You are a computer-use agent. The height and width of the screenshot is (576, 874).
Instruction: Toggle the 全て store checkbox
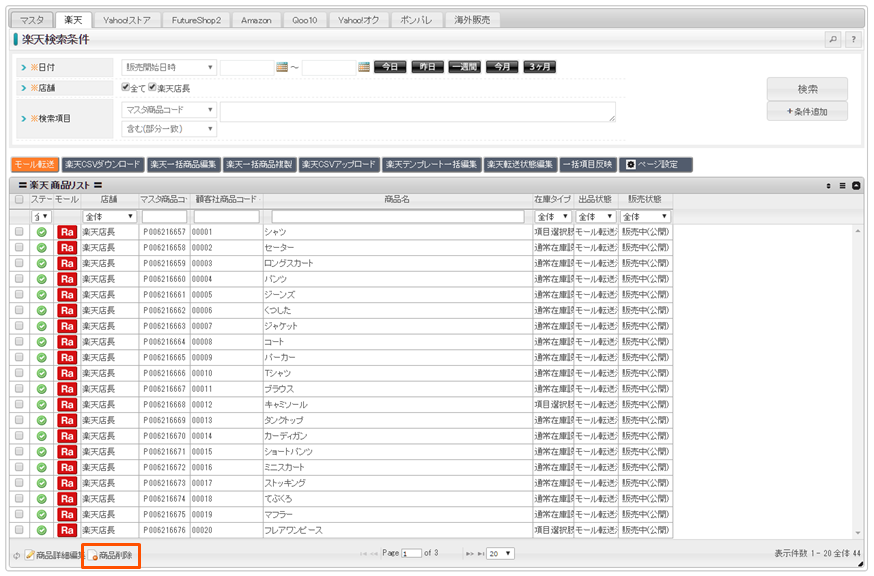tap(125, 87)
